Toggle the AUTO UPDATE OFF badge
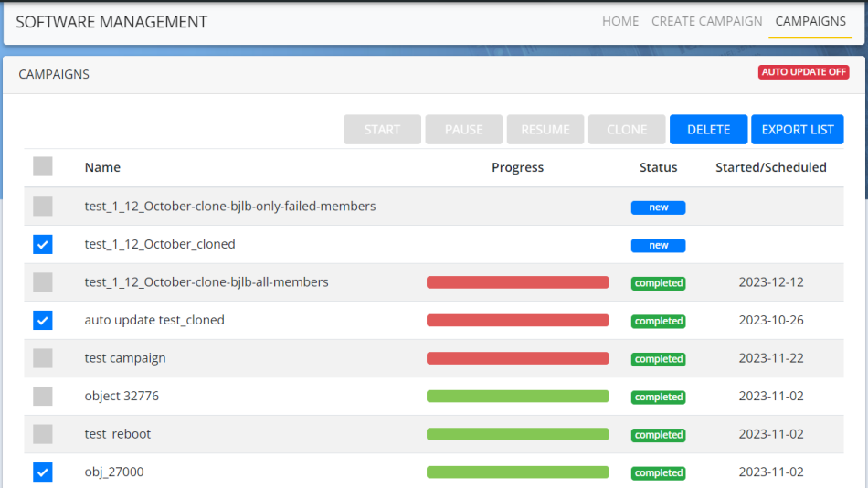The width and height of the screenshot is (868, 488). (803, 72)
